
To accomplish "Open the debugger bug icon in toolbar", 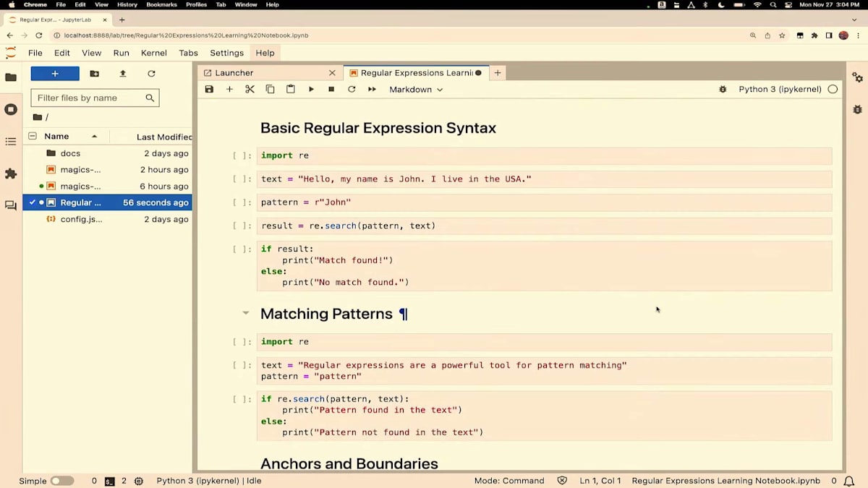I will pos(722,90).
